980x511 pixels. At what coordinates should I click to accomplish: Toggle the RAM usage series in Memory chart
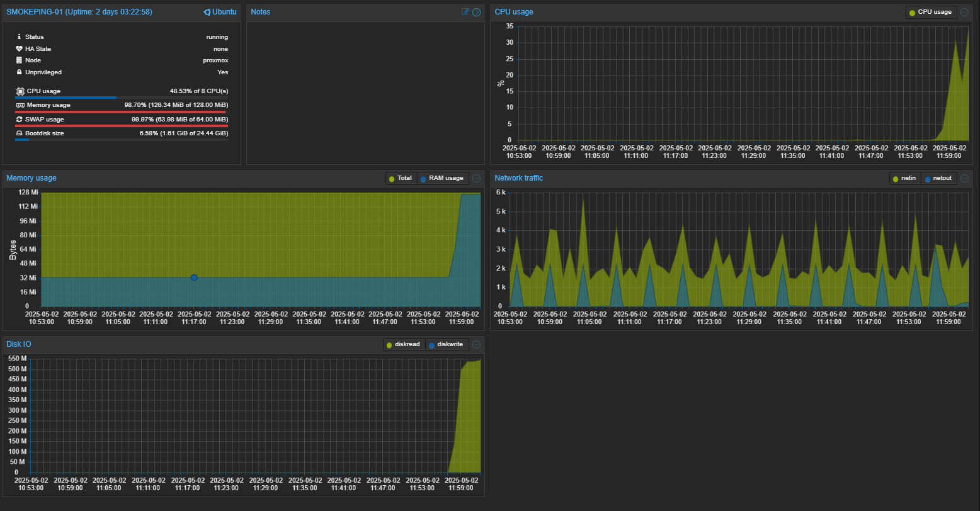442,178
